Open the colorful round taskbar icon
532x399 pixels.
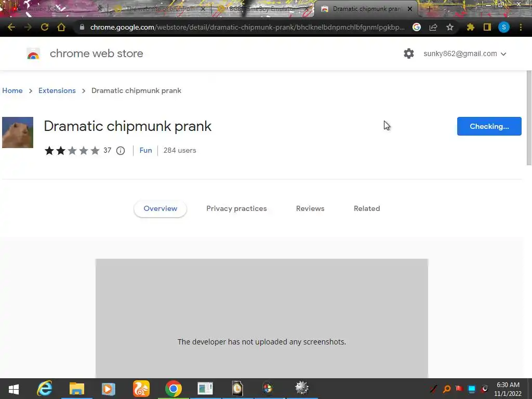pos(268,389)
